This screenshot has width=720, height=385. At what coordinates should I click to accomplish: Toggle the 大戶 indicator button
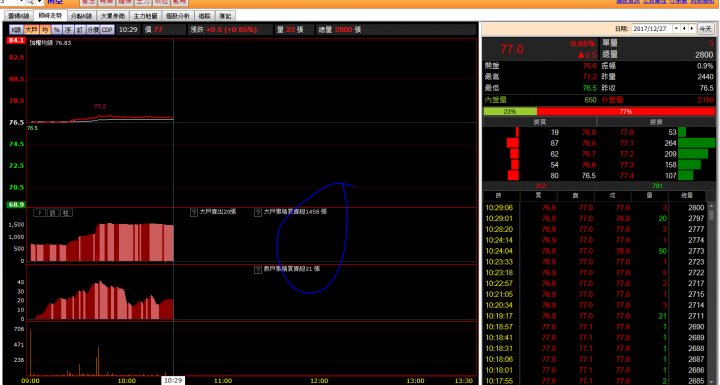coord(31,29)
